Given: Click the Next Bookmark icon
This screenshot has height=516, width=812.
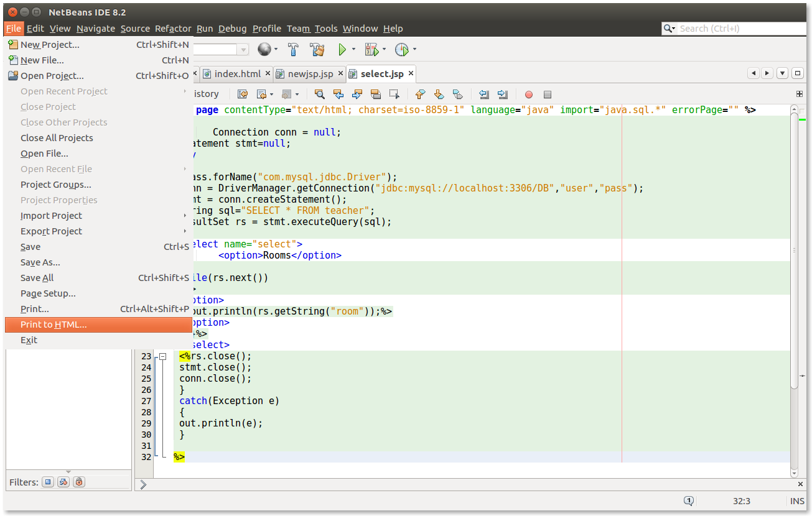Looking at the screenshot, I should click(439, 94).
